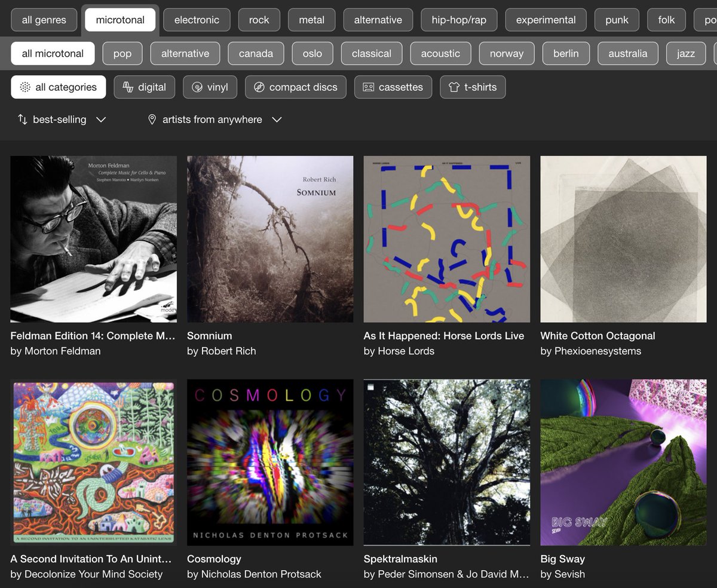Open the Horse Lords Live album cover
The image size is (717, 588).
point(447,239)
